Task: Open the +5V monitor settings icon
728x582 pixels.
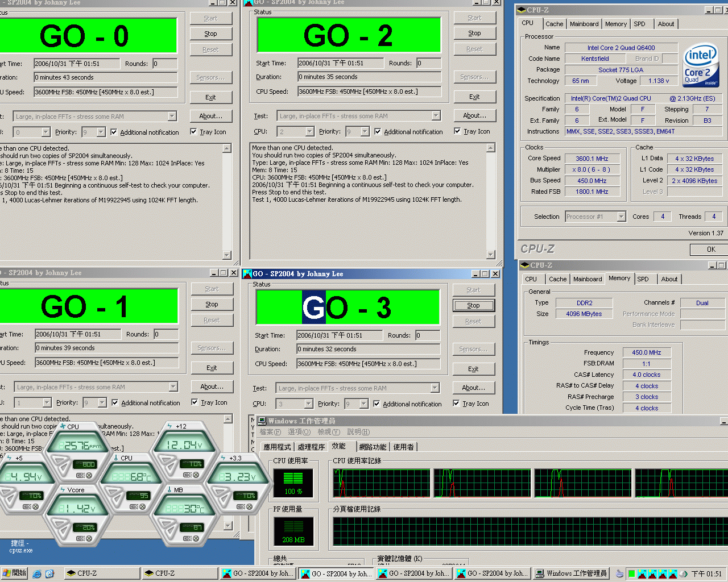Action: coord(26,506)
